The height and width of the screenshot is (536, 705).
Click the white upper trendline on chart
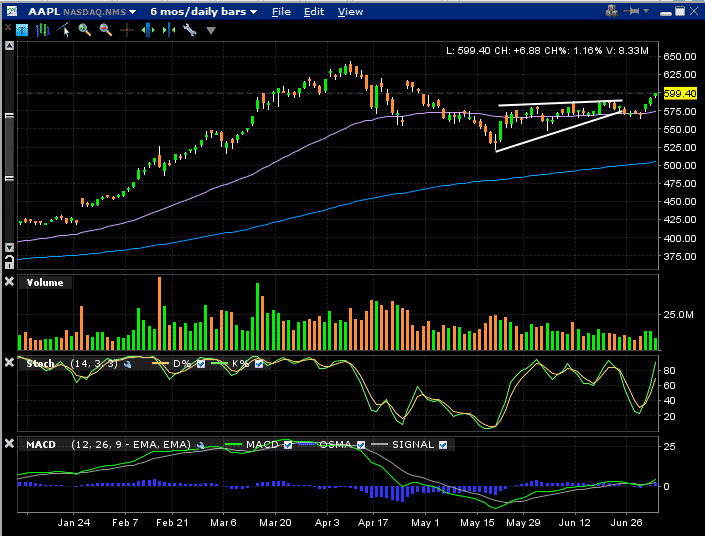coord(560,103)
